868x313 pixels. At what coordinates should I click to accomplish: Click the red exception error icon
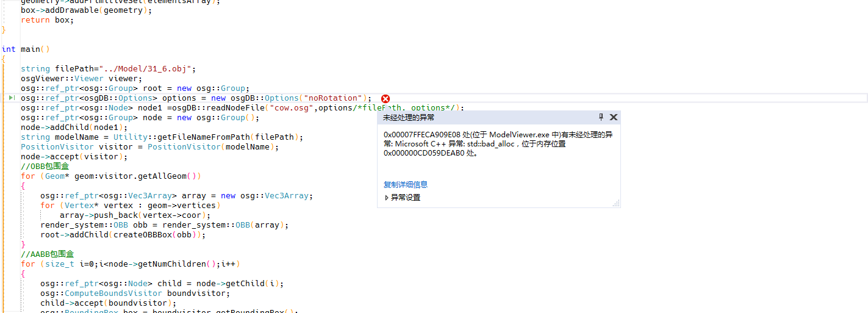tap(386, 99)
